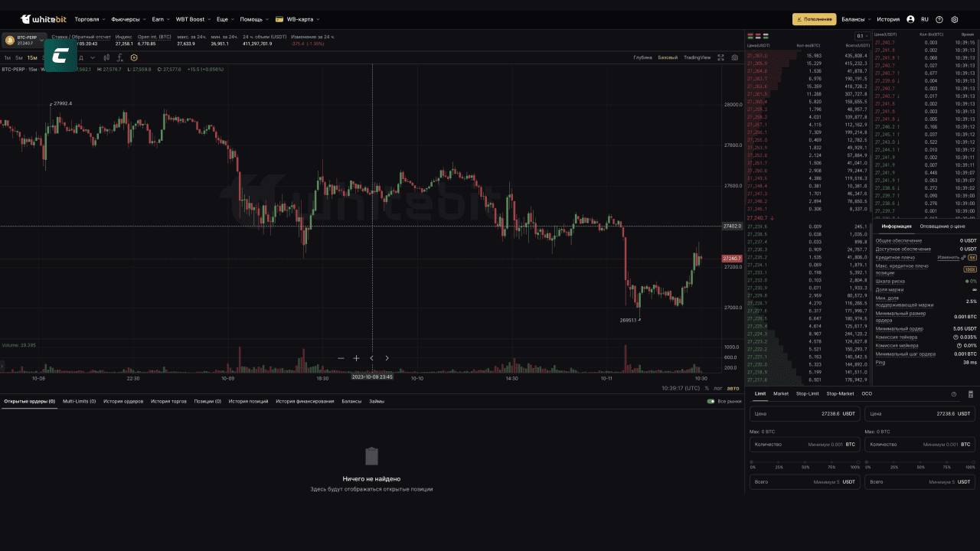Zoom in the chart with plus

coord(356,358)
